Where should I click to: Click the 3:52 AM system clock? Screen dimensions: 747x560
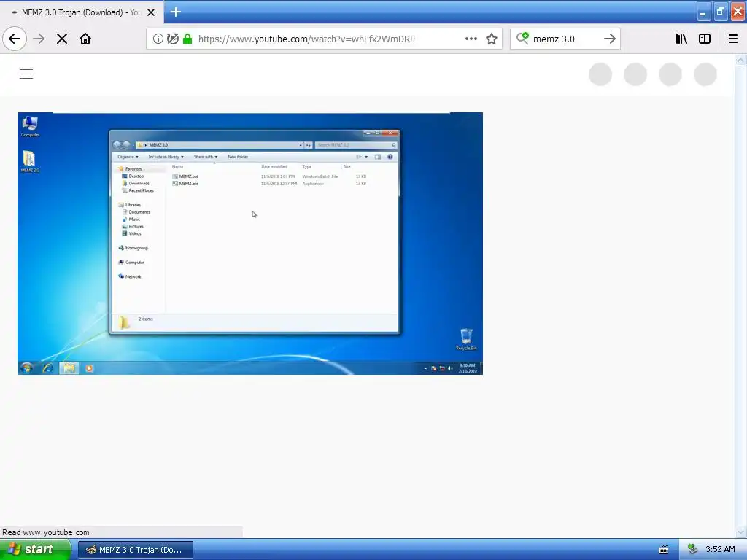720,549
